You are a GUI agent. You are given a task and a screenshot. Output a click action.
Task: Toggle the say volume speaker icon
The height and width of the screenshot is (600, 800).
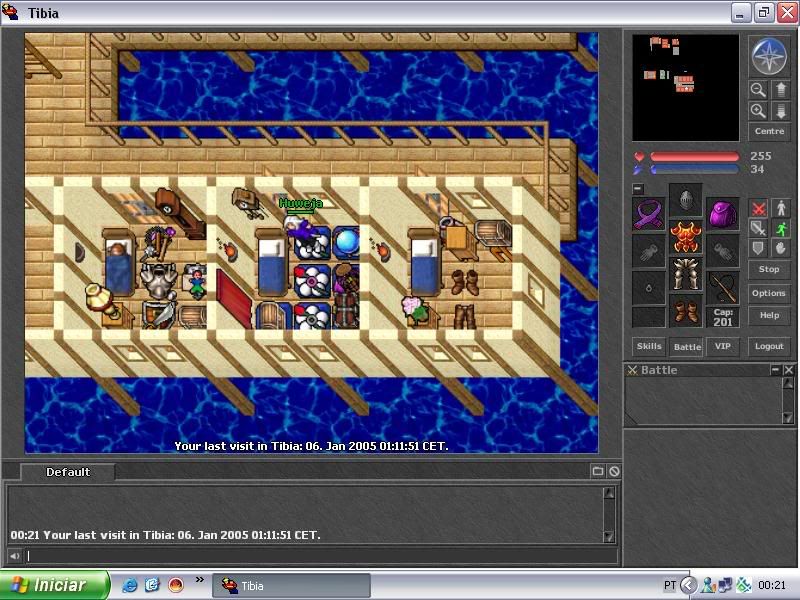pos(14,556)
